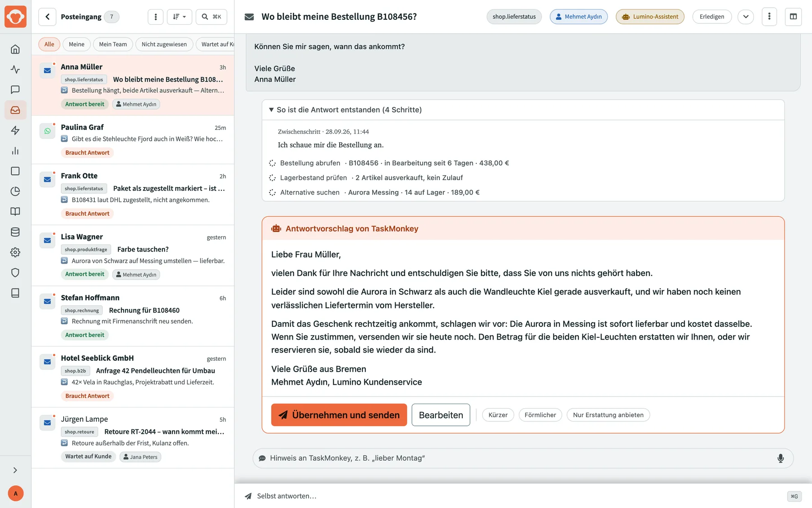
Task: Expand the sidebar with the chevron
Action: [x=15, y=470]
